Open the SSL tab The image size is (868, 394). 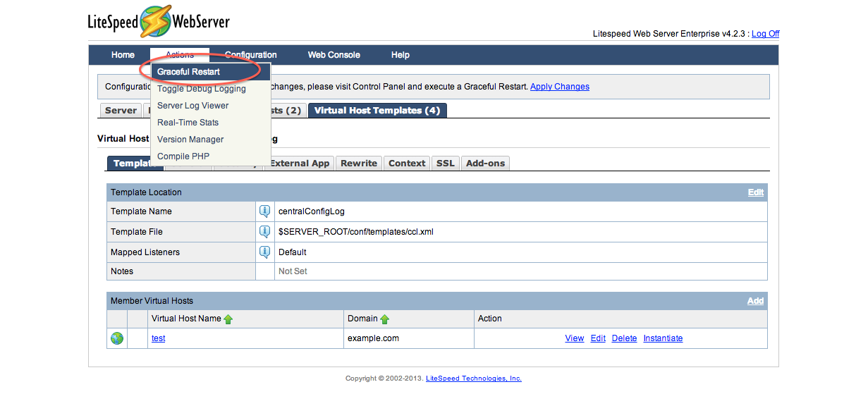pyautogui.click(x=446, y=164)
